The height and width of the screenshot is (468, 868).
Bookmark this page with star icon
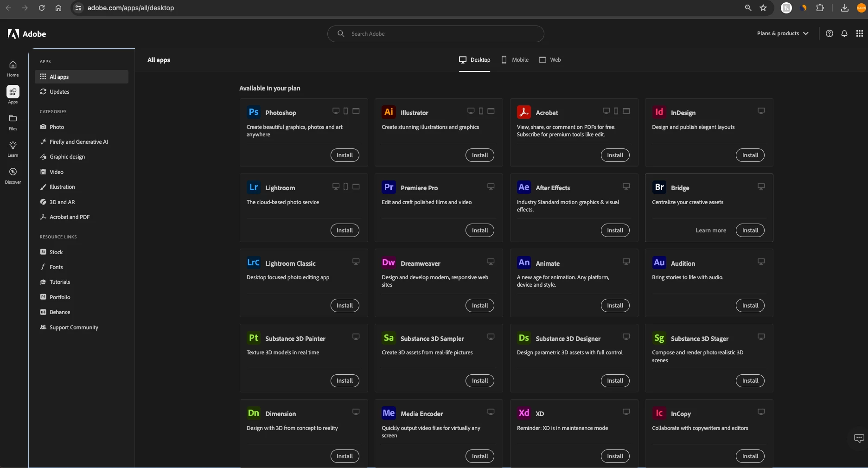pyautogui.click(x=763, y=8)
